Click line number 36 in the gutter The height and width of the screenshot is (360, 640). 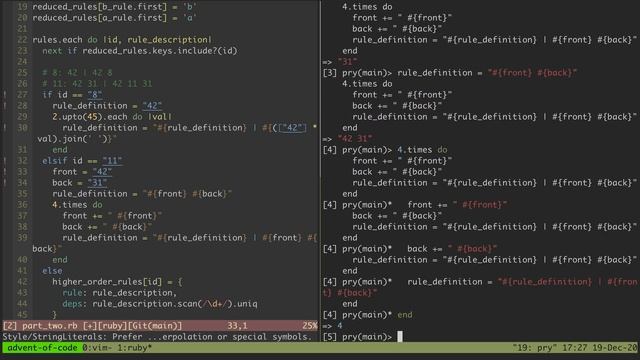point(22,205)
